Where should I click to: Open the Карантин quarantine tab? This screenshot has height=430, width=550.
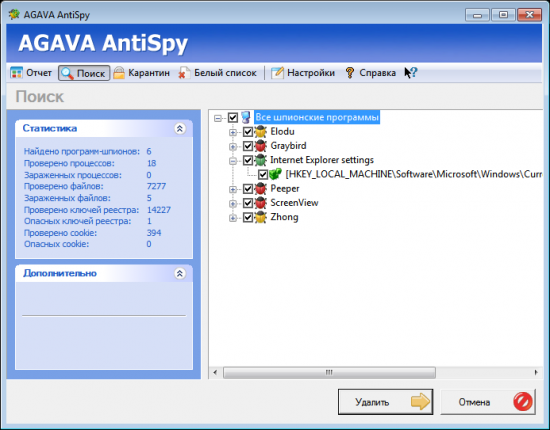(141, 73)
